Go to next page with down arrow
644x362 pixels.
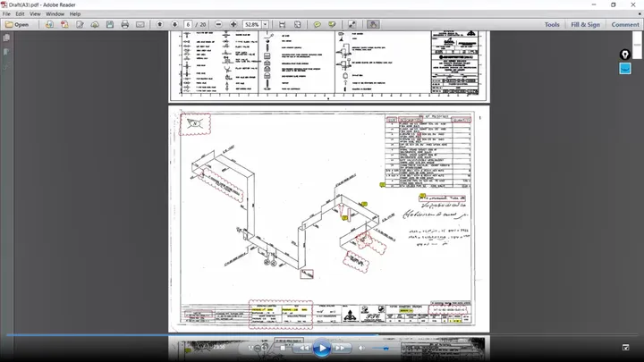click(x=174, y=25)
